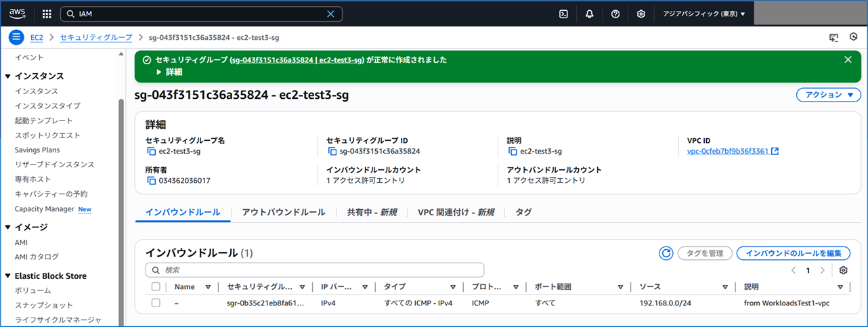
Task: Go to next page of inbound rules
Action: coord(822,270)
